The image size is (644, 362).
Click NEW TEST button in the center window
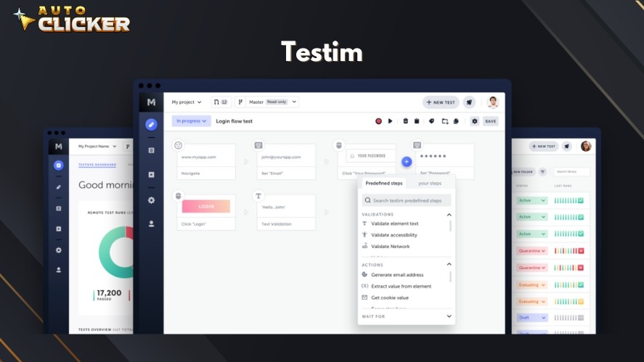point(441,102)
